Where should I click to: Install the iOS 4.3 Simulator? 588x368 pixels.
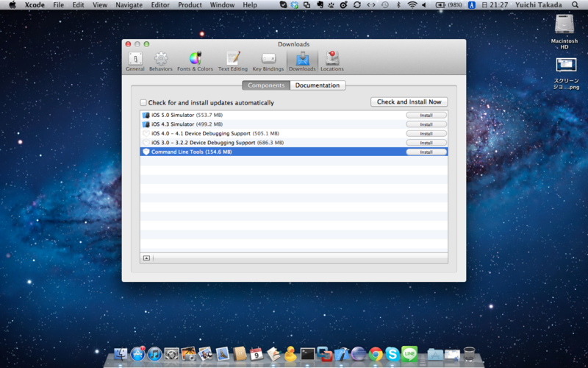point(426,124)
